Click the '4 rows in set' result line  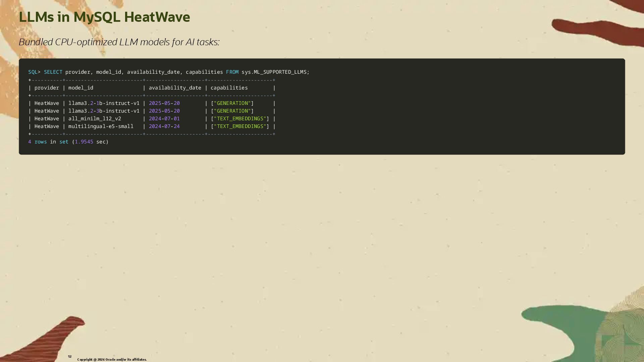[x=68, y=142]
